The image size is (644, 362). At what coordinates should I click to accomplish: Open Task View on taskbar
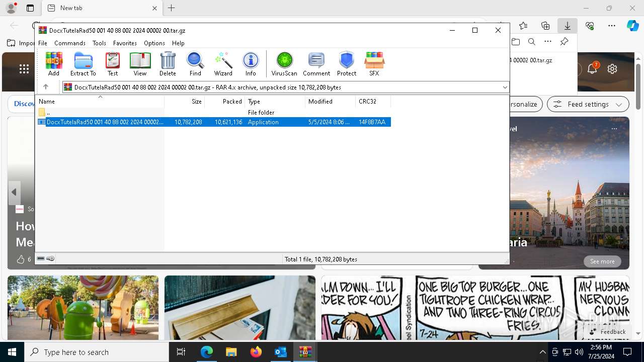(181, 352)
